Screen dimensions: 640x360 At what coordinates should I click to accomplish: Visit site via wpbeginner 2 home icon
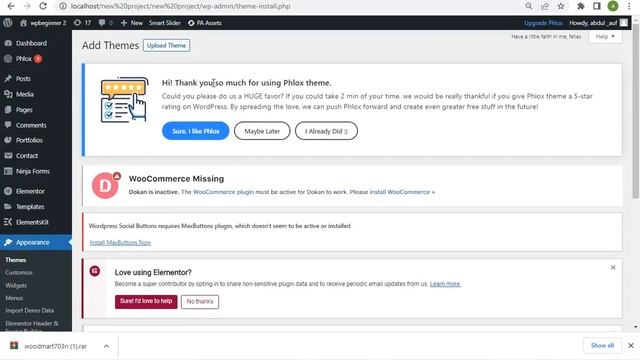point(42,23)
